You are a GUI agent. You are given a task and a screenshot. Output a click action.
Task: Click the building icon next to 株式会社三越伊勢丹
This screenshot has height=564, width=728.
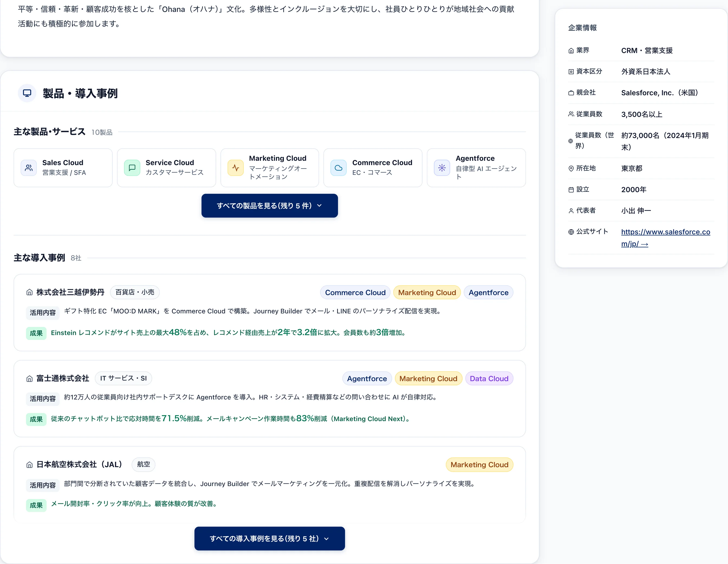29,293
